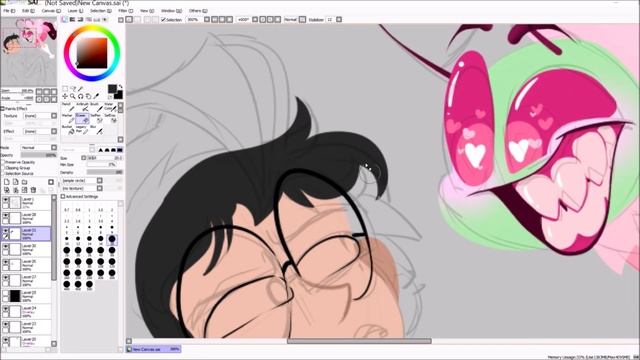
Task: Select the flattest brush edge shape
Action: pyautogui.click(x=120, y=150)
